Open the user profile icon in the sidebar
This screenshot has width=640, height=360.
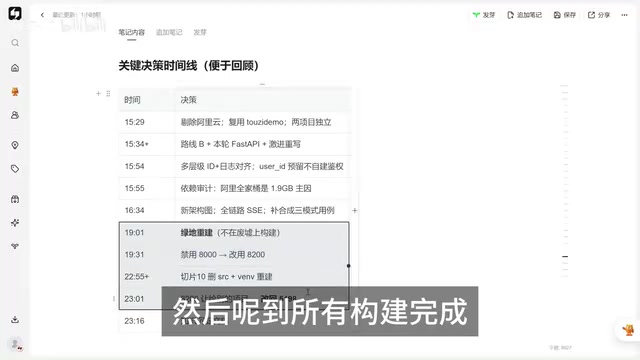pos(15,115)
